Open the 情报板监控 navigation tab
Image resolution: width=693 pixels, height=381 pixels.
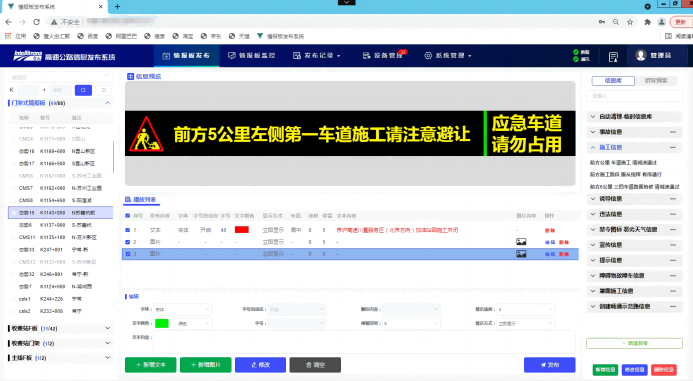point(251,56)
